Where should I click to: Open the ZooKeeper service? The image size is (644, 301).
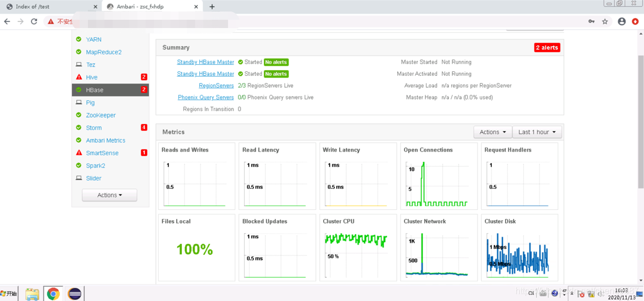click(x=101, y=115)
